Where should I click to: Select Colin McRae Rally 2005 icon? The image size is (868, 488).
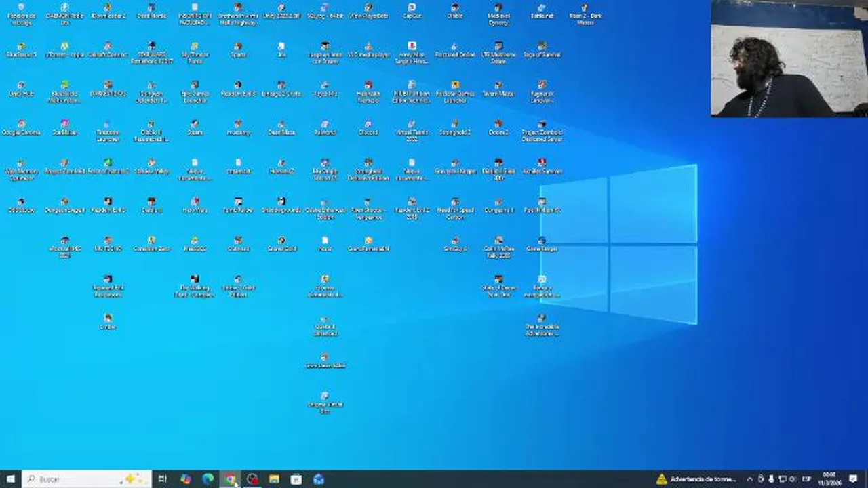point(498,247)
